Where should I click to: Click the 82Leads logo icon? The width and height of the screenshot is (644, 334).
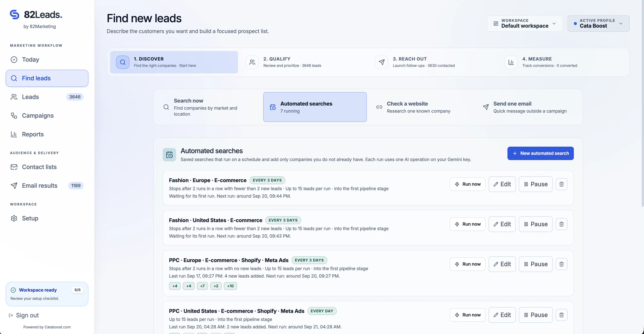[15, 15]
